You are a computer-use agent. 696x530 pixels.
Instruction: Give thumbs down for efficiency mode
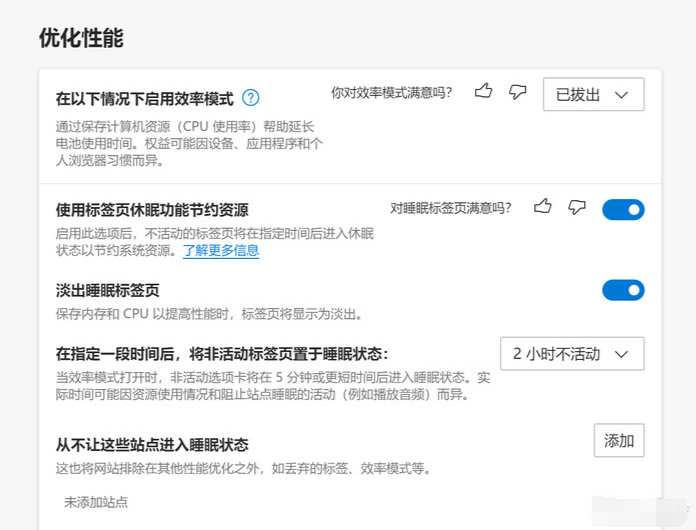[517, 92]
